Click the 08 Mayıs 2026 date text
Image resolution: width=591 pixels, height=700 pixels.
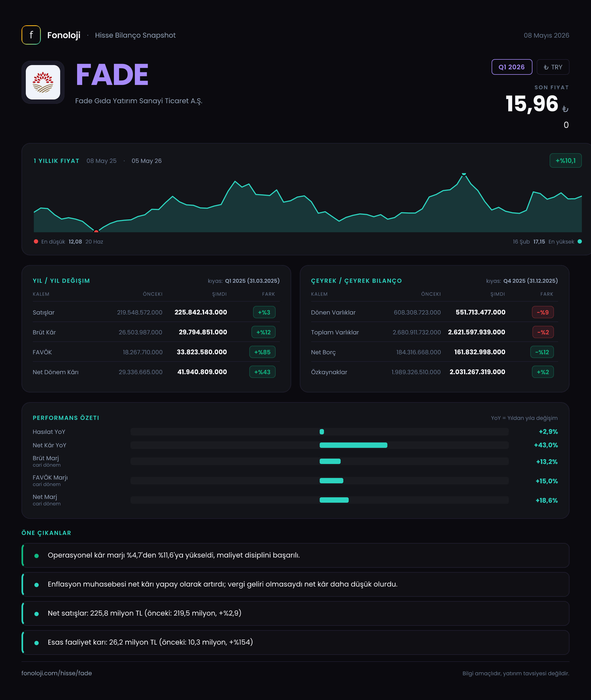(546, 35)
